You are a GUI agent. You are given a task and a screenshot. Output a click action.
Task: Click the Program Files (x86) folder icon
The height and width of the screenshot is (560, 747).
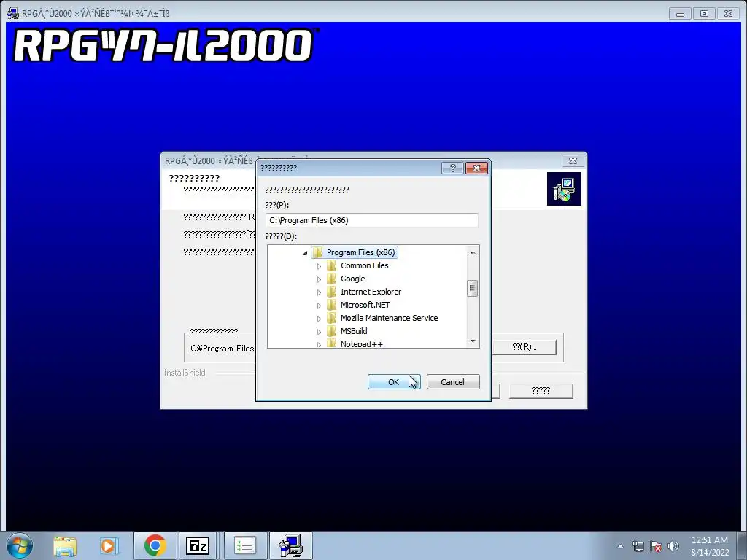(318, 252)
